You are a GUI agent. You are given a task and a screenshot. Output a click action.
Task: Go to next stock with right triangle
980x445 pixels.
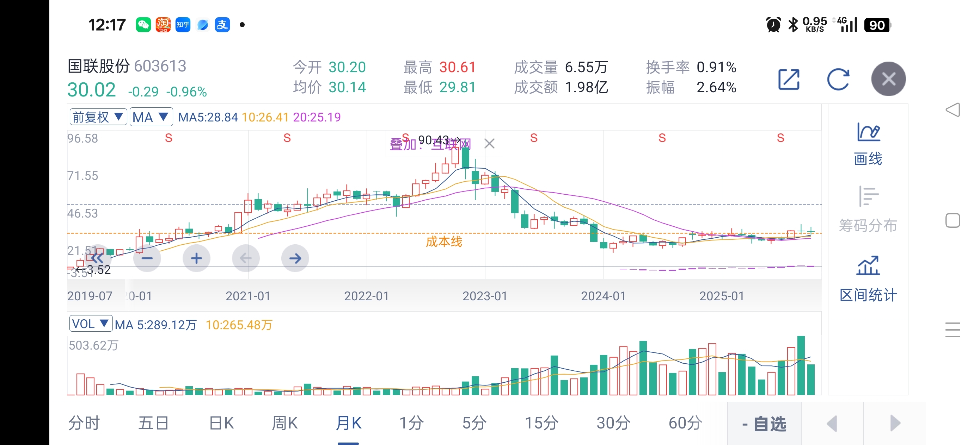click(x=895, y=423)
